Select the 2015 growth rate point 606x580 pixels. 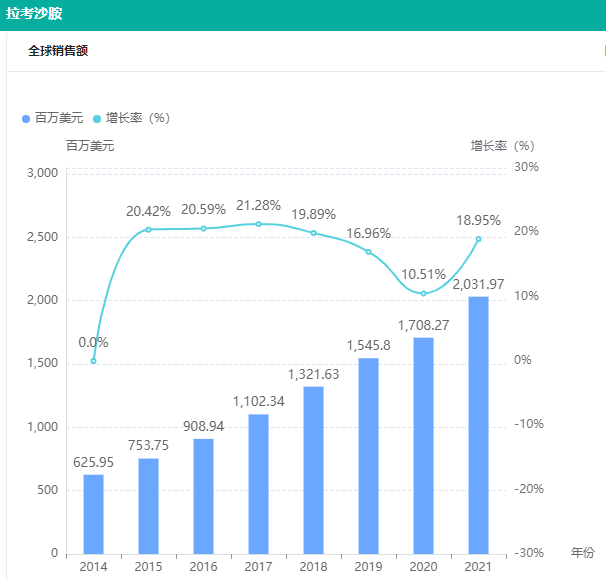click(x=148, y=230)
